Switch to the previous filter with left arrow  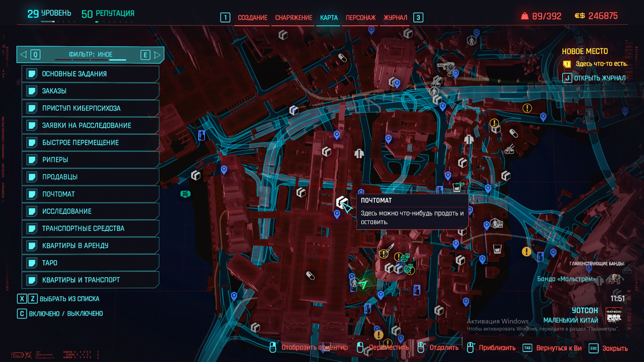(x=24, y=55)
